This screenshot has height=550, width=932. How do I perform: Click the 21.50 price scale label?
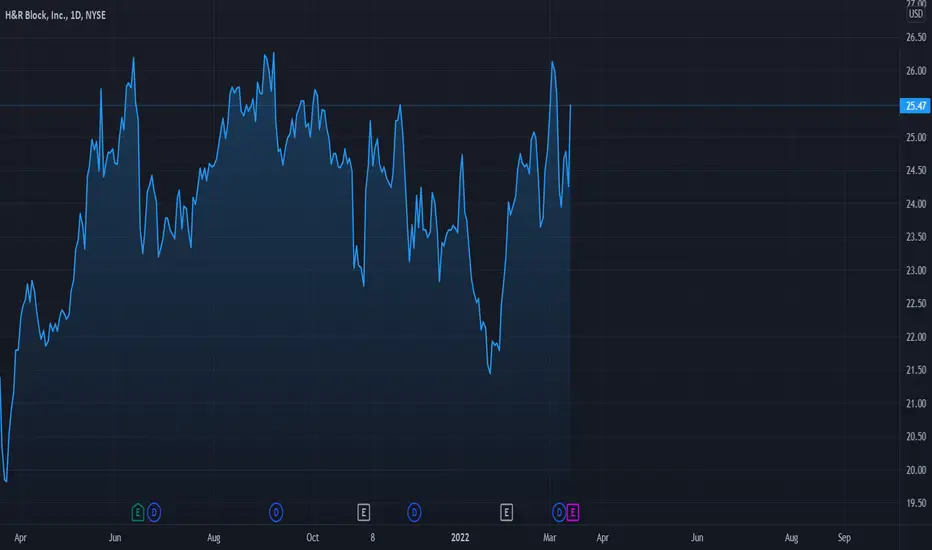coord(916,370)
